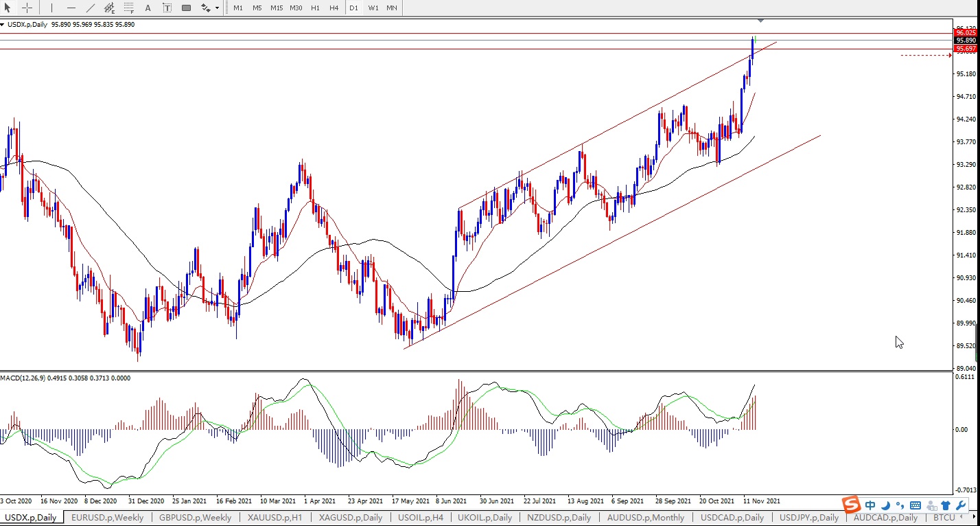Switch to H4 timeframe
The image size is (980, 526).
click(334, 8)
